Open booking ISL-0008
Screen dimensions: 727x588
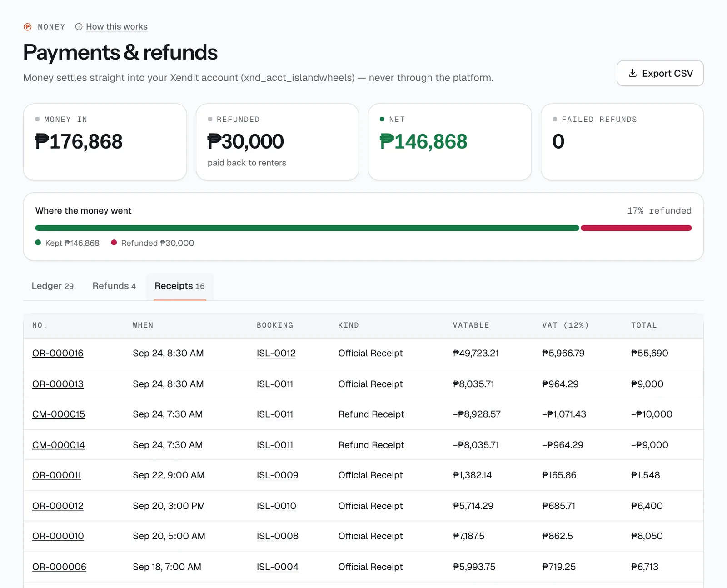pyautogui.click(x=278, y=536)
